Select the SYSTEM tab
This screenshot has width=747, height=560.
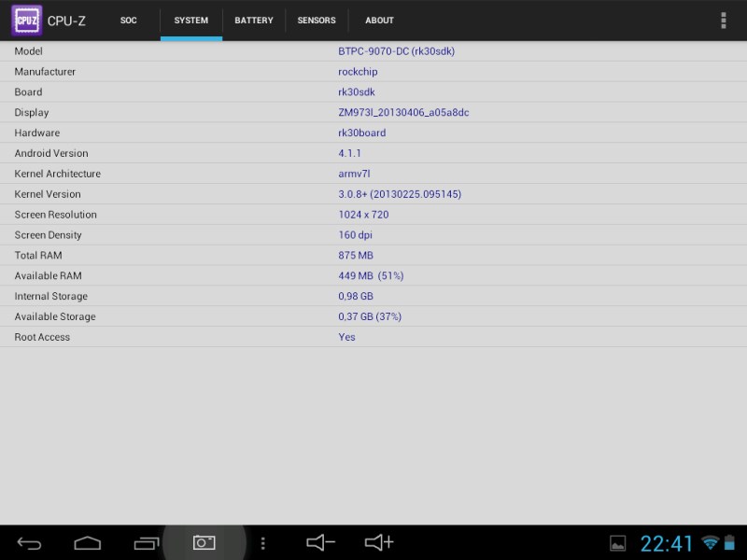pos(191,21)
